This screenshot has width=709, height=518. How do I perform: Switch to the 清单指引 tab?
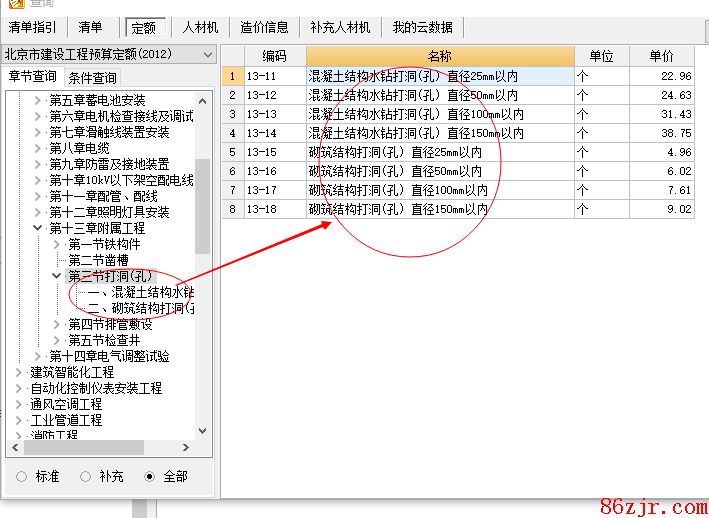tap(33, 27)
